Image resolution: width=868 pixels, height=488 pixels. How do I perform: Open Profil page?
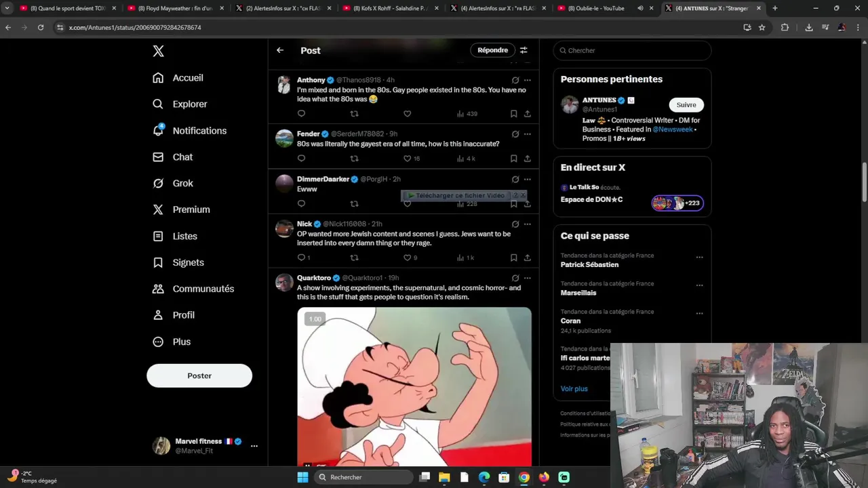[x=174, y=316]
